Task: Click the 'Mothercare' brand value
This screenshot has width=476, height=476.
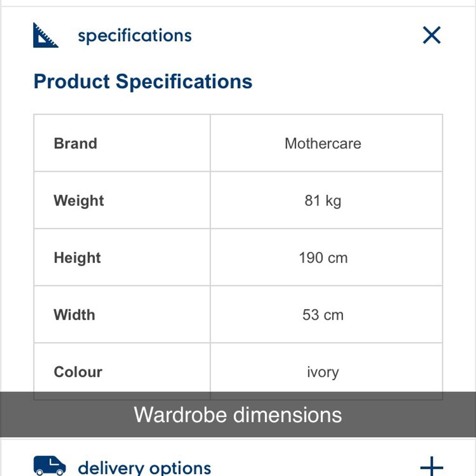Action: point(323,143)
